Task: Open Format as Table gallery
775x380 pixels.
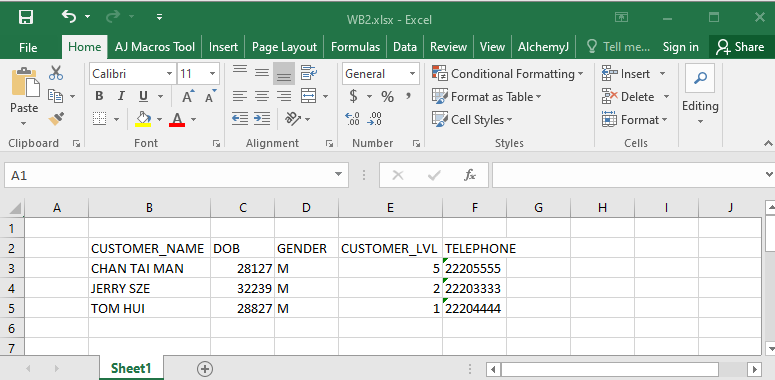Action: coord(487,97)
